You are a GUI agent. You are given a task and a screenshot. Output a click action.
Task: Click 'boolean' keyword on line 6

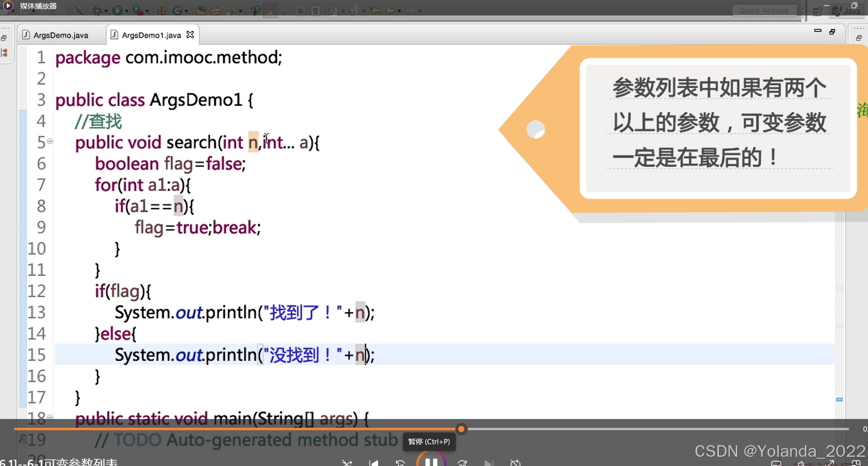(x=127, y=164)
